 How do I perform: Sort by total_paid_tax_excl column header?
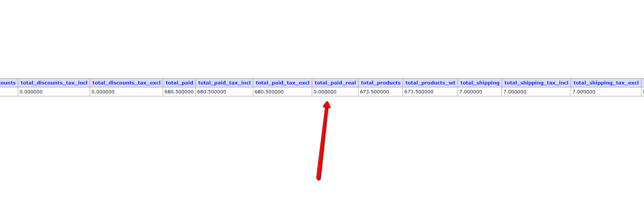pyautogui.click(x=283, y=83)
